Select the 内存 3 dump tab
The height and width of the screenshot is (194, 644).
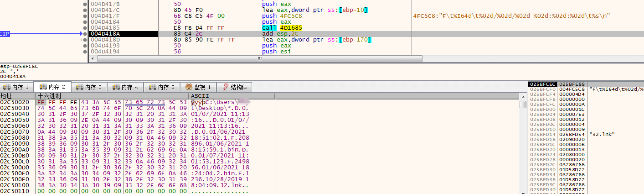(x=89, y=87)
